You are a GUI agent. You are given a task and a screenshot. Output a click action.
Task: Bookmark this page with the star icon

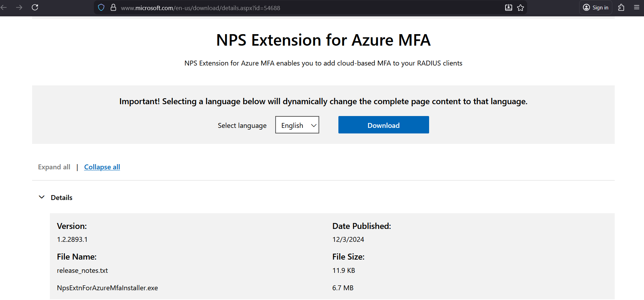(521, 8)
